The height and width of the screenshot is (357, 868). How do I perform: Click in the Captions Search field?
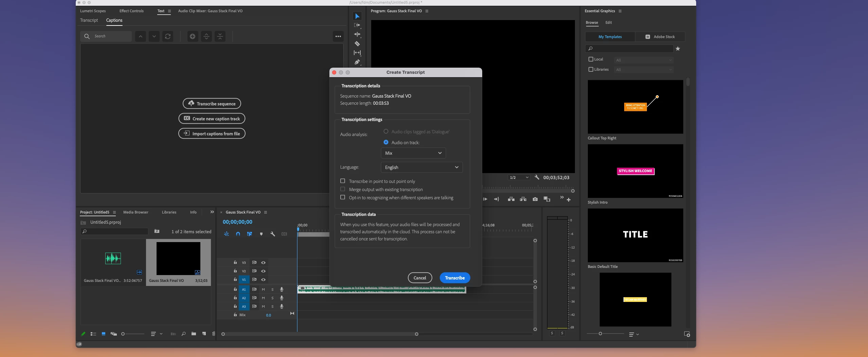(x=106, y=36)
